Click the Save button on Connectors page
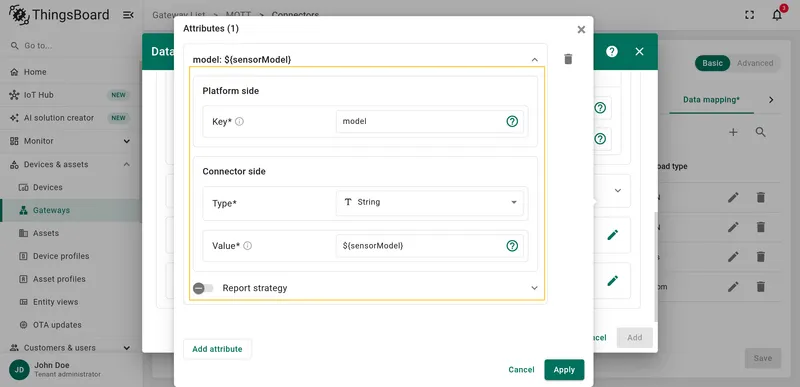This screenshot has width=800, height=387. coord(763,358)
